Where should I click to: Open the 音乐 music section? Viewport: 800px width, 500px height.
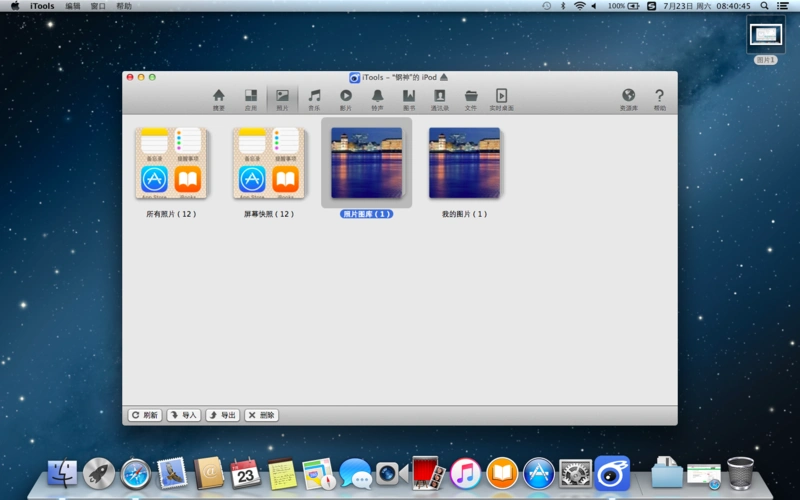[314, 98]
